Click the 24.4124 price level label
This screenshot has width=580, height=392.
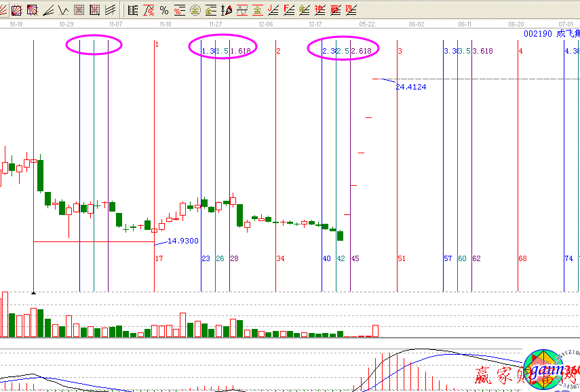(410, 87)
